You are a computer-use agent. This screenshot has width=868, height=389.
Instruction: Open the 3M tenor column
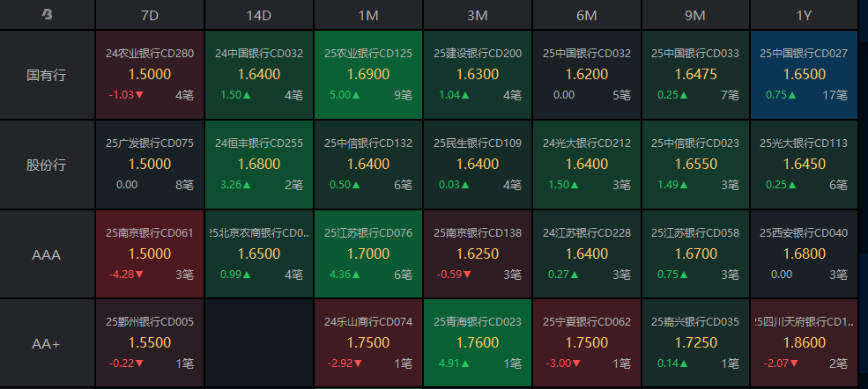click(477, 15)
